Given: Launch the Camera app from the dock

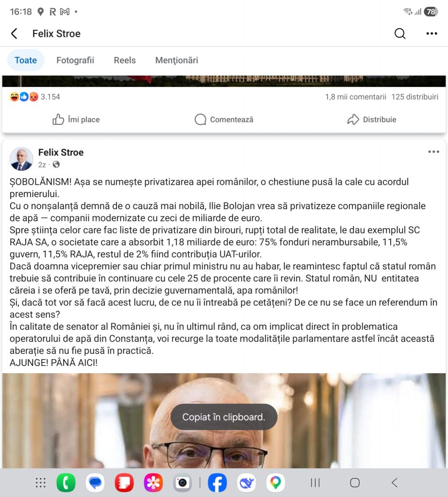Looking at the screenshot, I should point(183,483).
